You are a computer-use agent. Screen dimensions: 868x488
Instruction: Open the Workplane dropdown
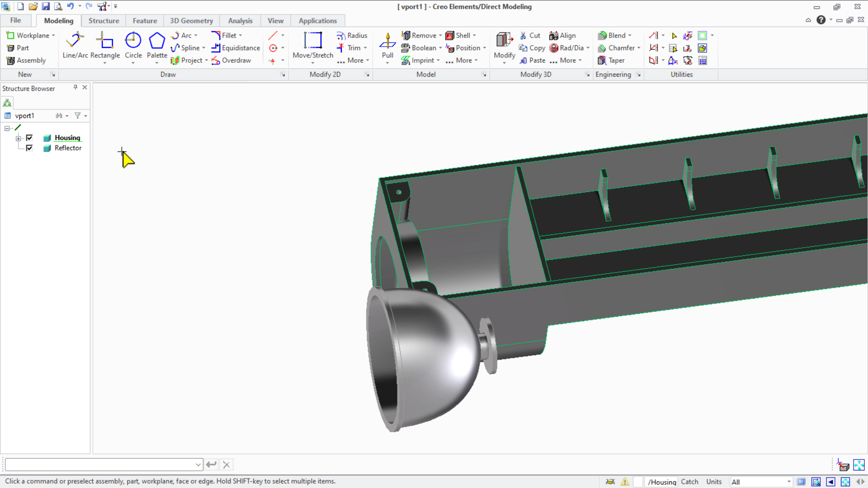(53, 35)
